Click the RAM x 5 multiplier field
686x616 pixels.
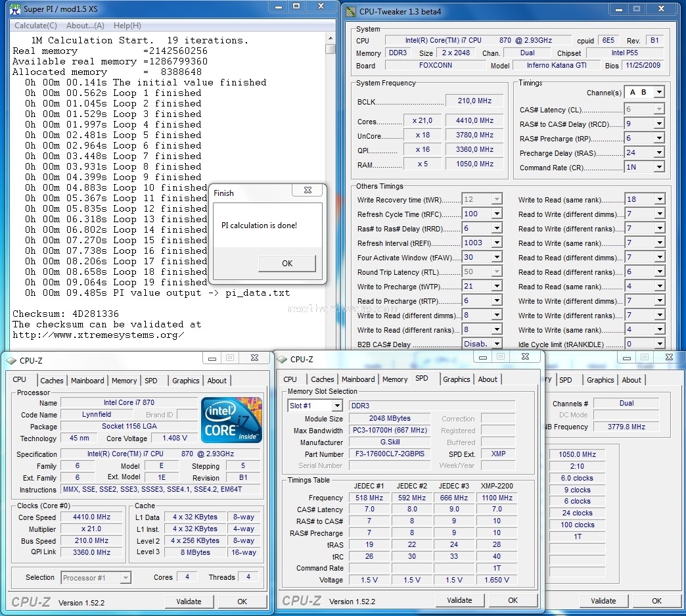(423, 164)
